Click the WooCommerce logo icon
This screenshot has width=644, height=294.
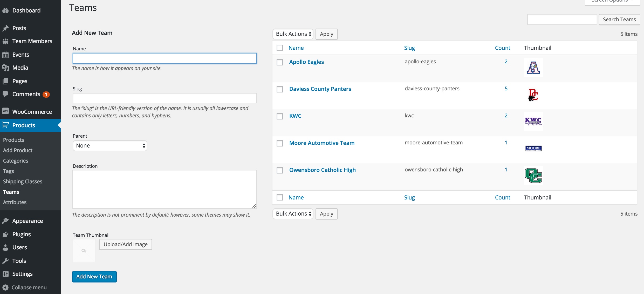(x=5, y=111)
